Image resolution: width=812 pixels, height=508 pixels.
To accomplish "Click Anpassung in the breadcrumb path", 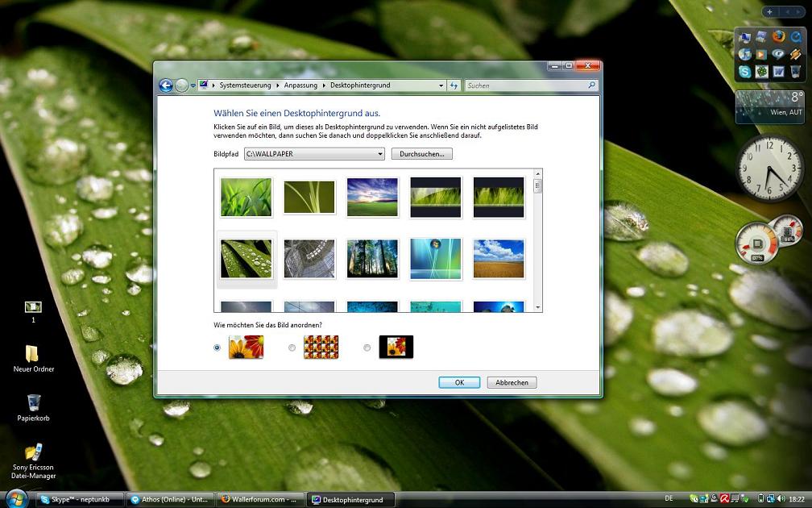I will click(x=300, y=85).
